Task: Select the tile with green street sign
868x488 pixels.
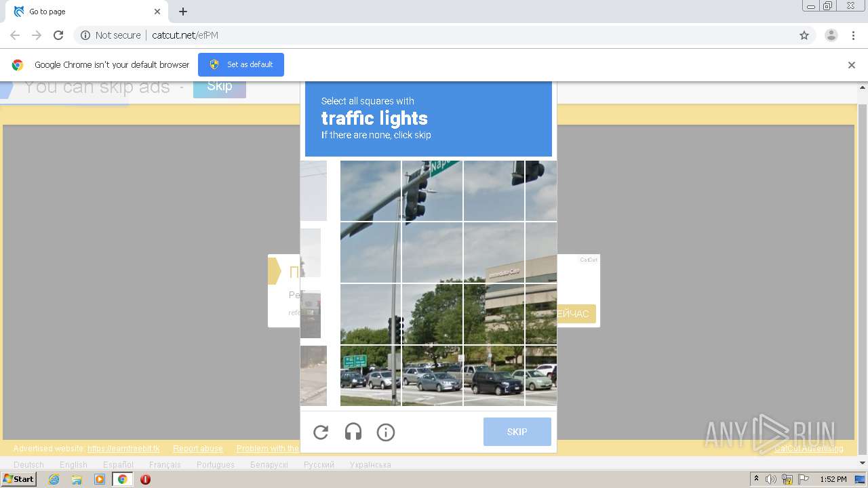Action: coord(433,190)
